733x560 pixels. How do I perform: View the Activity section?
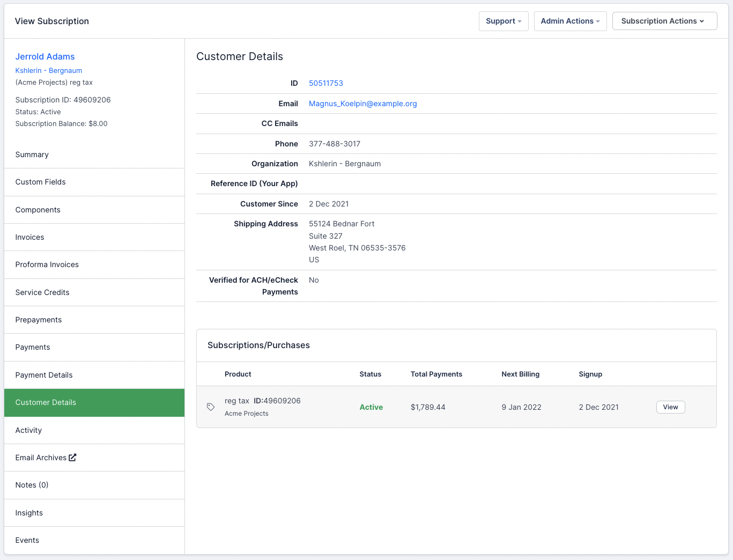point(29,430)
